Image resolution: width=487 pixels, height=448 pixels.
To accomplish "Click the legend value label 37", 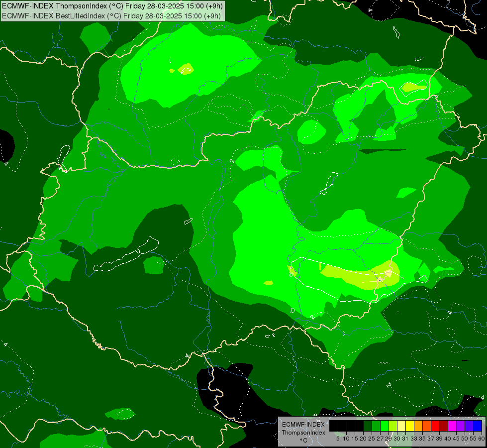I will point(431,439).
